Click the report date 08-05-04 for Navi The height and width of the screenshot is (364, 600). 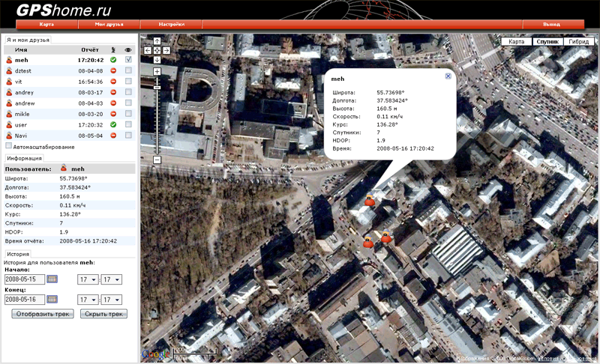point(91,136)
